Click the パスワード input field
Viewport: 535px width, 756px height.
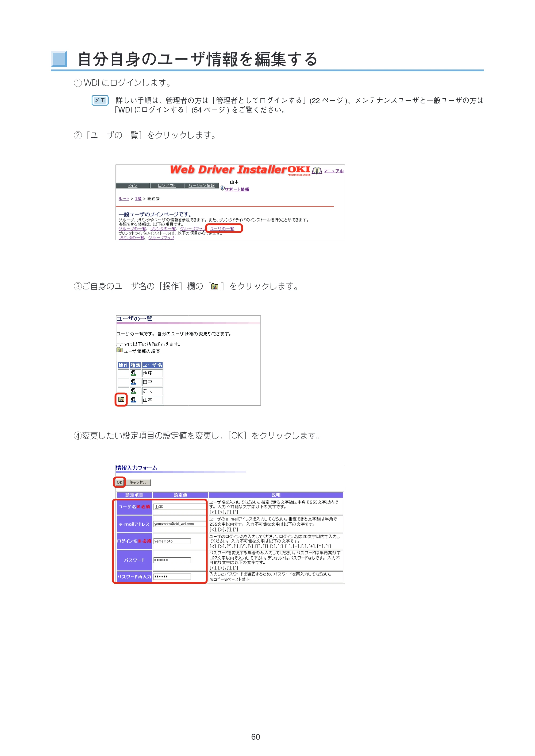[172, 560]
